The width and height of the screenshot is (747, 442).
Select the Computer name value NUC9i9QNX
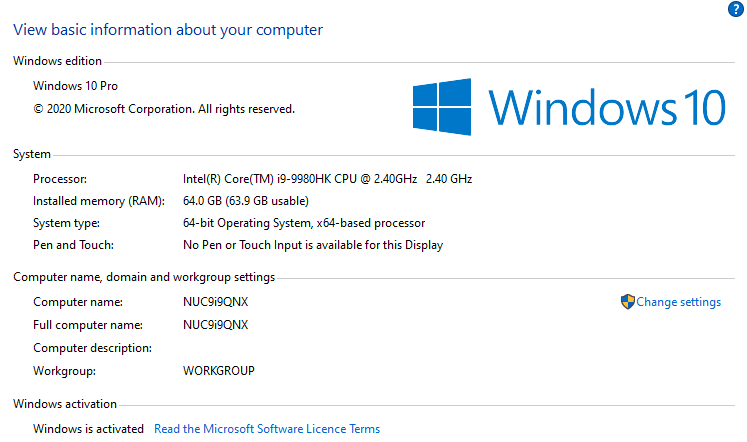pos(215,302)
